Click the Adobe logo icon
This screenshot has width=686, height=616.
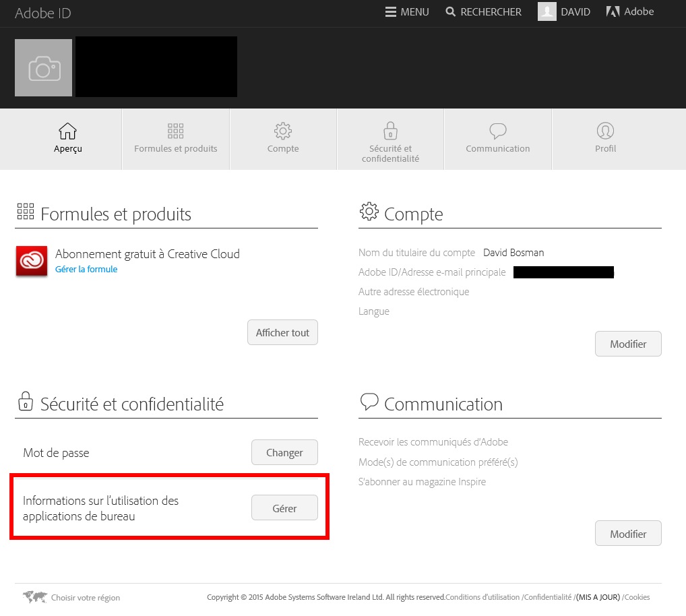[613, 11]
